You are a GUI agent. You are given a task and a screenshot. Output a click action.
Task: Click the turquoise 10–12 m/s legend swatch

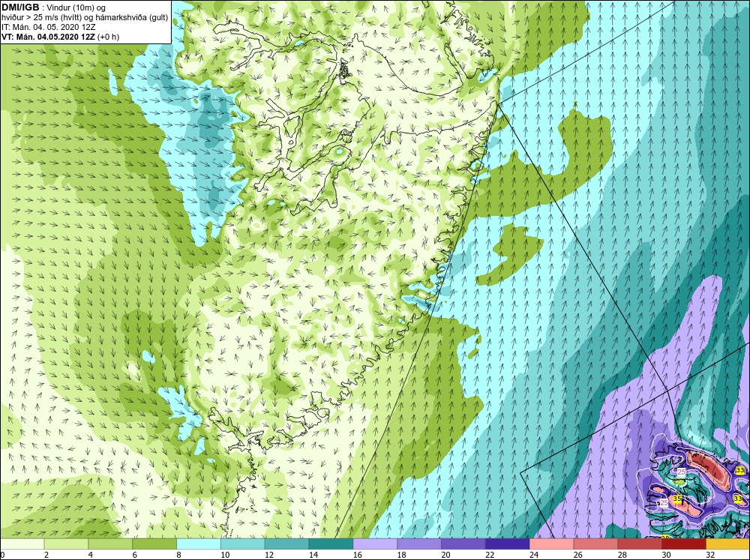point(242,544)
